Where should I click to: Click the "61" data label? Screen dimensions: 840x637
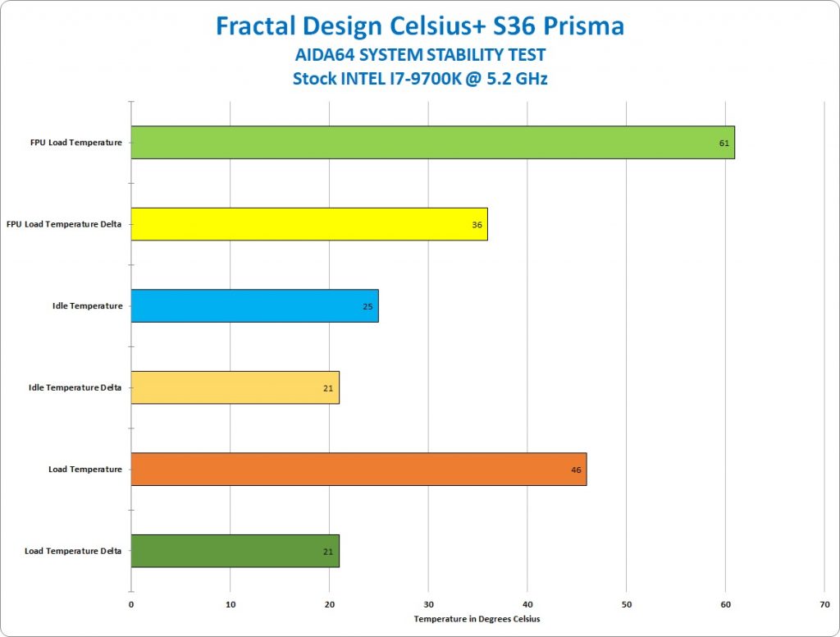point(724,143)
